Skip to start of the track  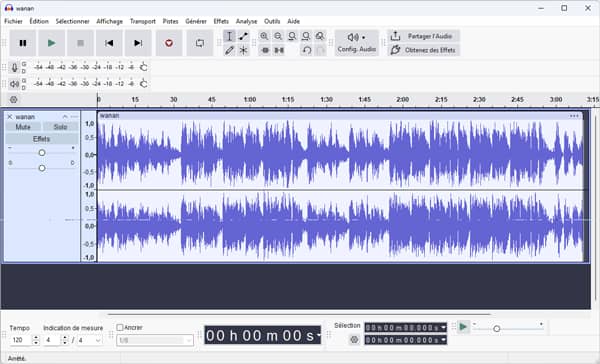[109, 43]
